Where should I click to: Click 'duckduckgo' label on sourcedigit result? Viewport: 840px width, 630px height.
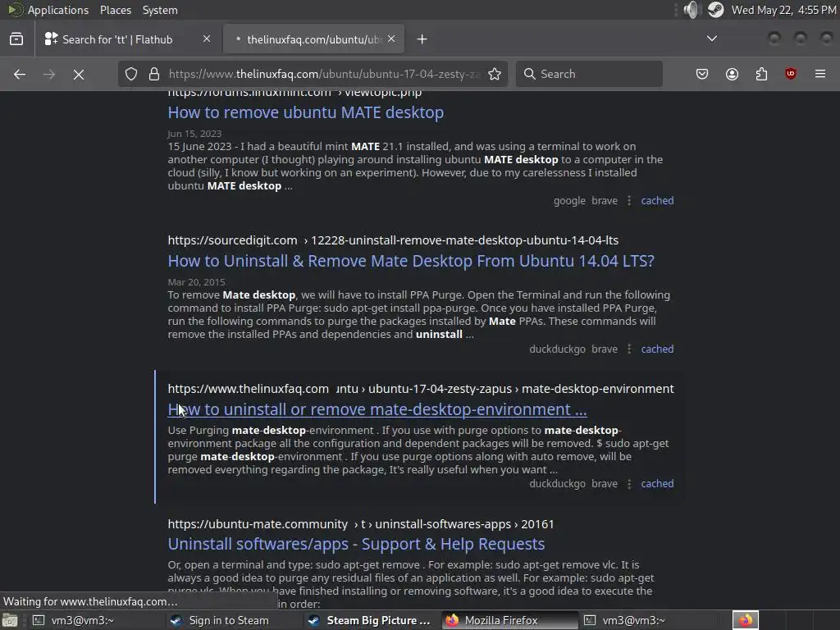(x=557, y=349)
